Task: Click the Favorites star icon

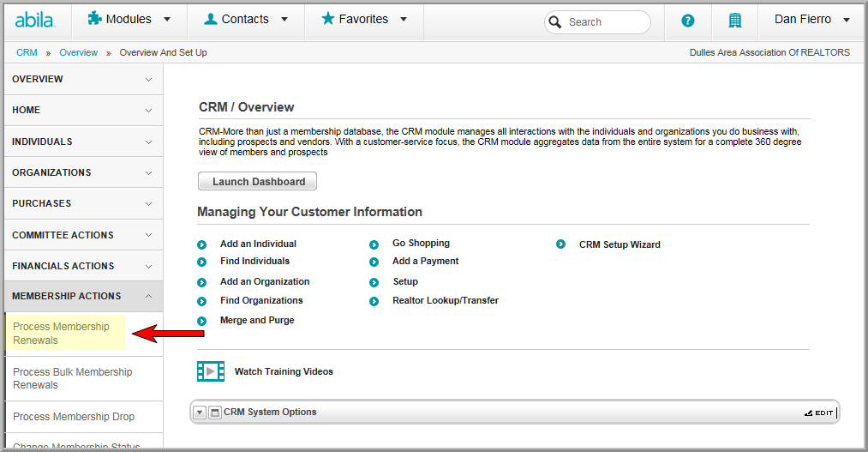Action: (x=327, y=19)
